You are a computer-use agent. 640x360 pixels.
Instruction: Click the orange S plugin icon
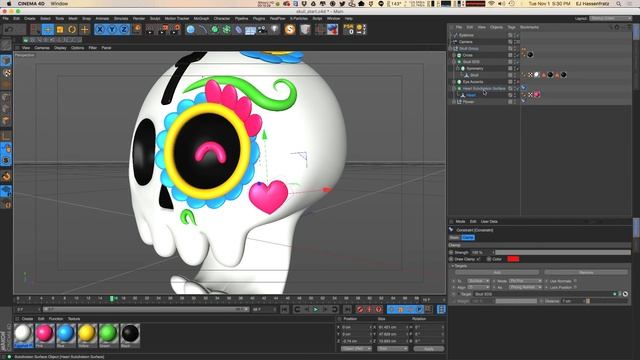[290, 29]
